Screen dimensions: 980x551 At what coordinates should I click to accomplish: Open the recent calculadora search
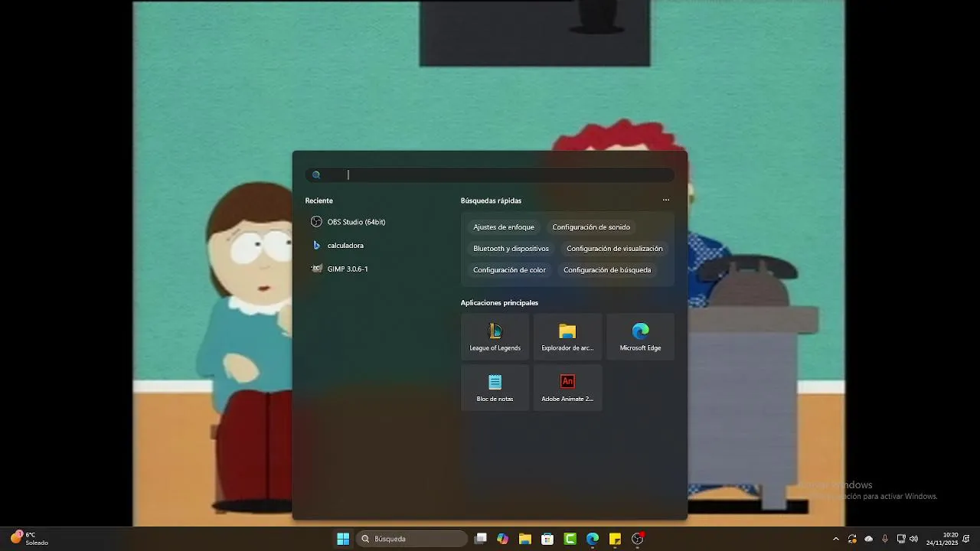point(338,246)
